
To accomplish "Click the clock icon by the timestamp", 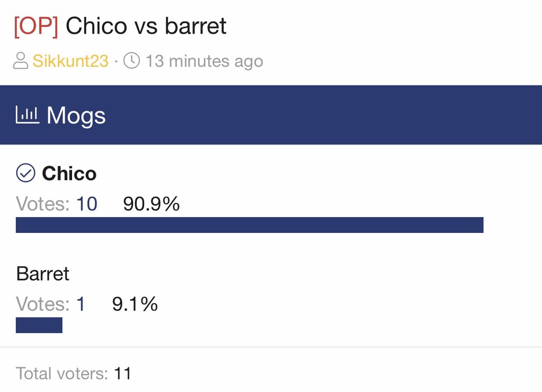I will pyautogui.click(x=132, y=61).
